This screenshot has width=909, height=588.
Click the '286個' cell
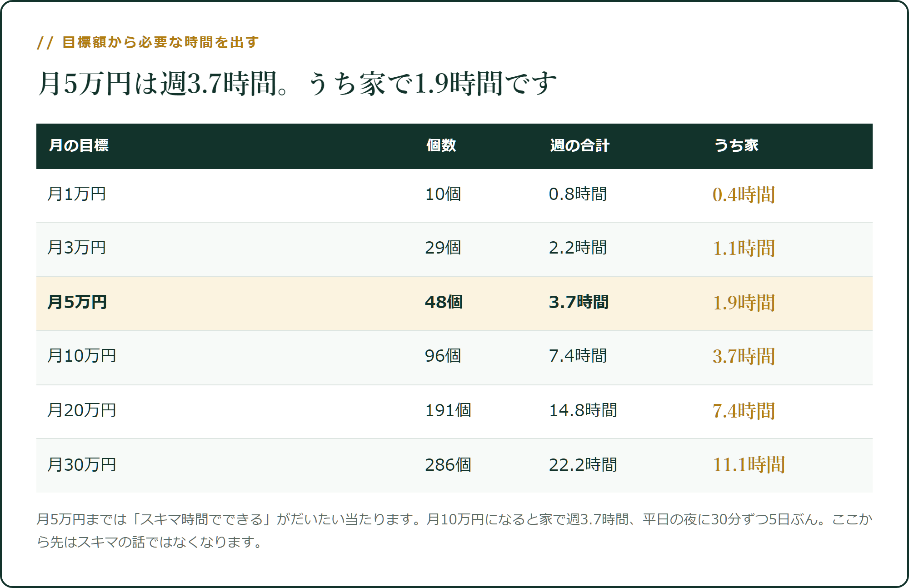[x=448, y=465]
